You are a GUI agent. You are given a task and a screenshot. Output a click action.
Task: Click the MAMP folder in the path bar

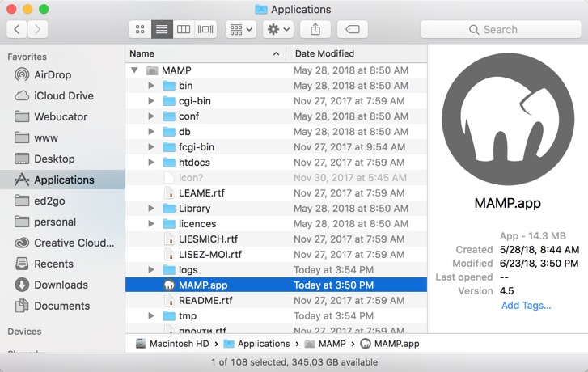tap(325, 344)
